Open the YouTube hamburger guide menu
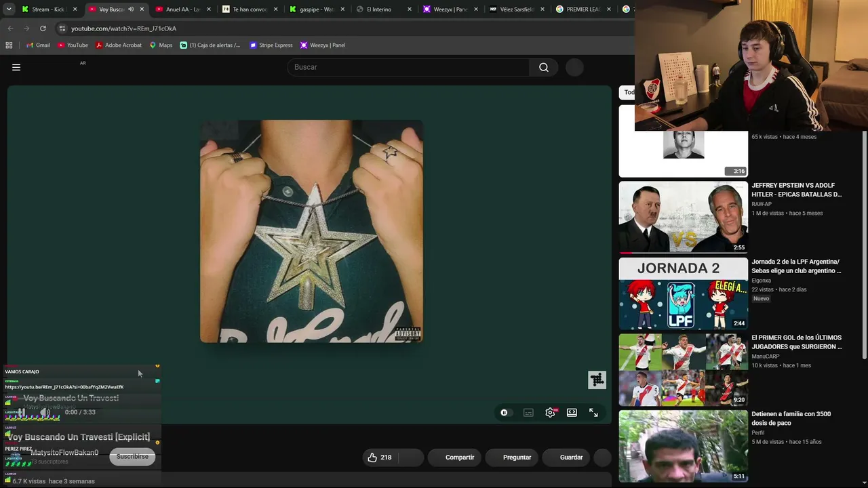The image size is (868, 488). click(16, 67)
